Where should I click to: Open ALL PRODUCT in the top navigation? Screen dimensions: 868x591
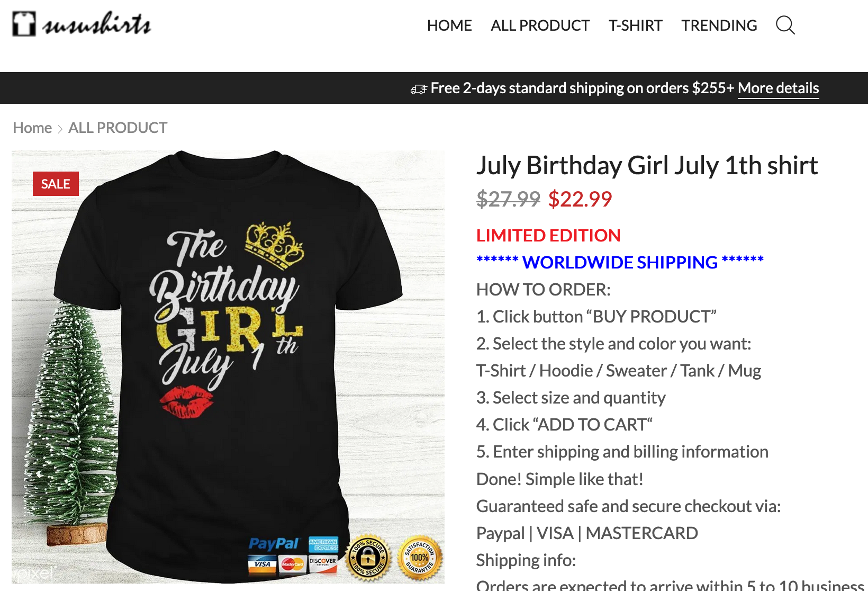(540, 25)
